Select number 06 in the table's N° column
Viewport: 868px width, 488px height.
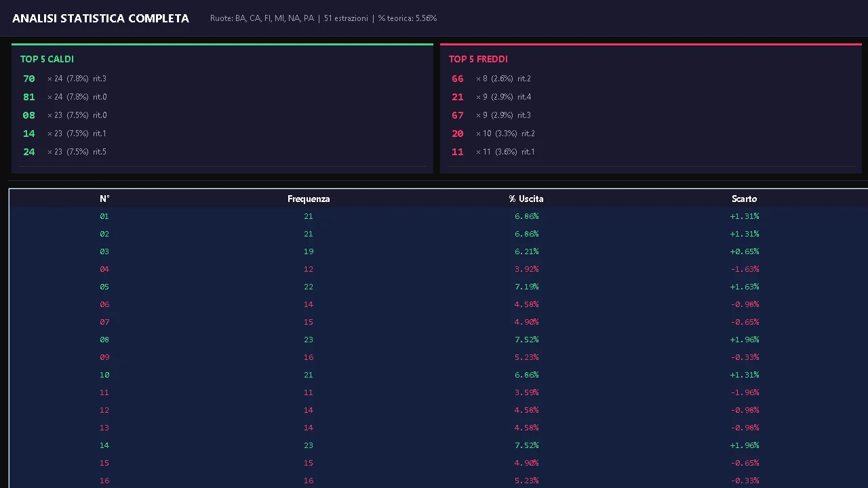point(104,304)
